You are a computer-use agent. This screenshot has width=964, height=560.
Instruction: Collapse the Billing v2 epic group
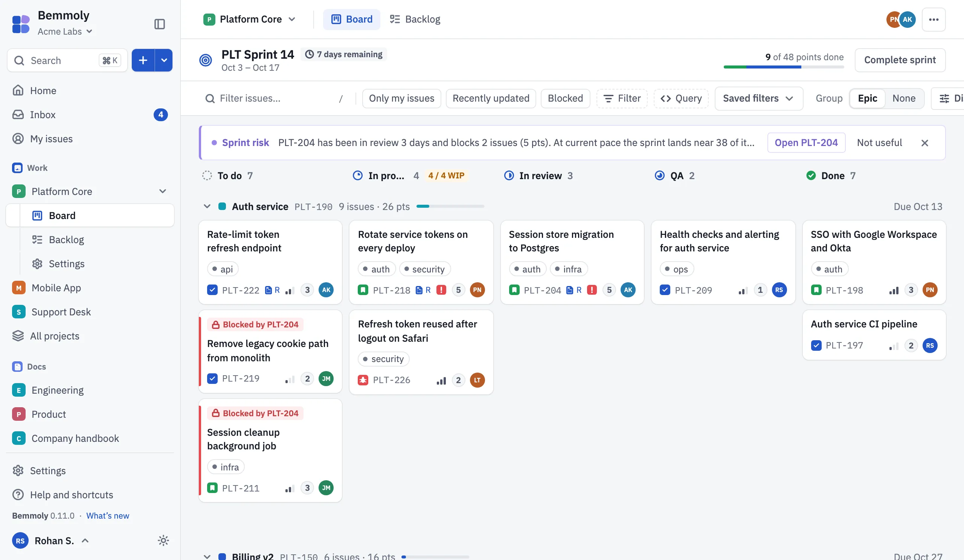coord(207,557)
